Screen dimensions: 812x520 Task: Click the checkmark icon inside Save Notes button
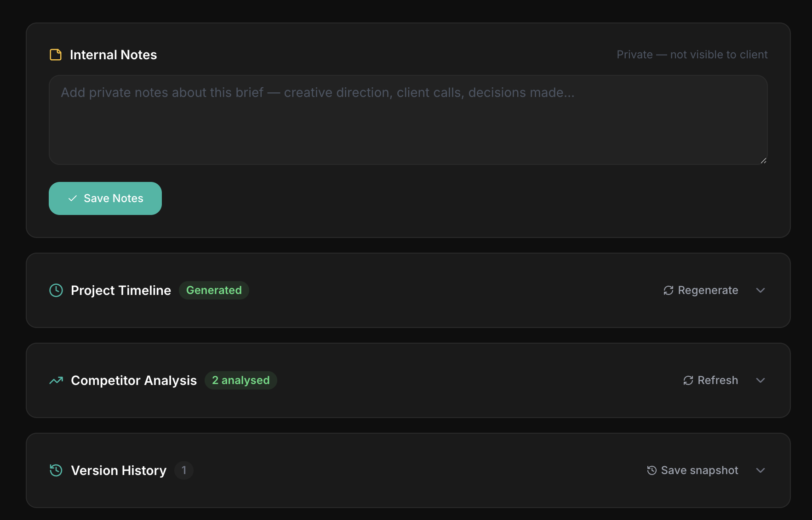(72, 198)
